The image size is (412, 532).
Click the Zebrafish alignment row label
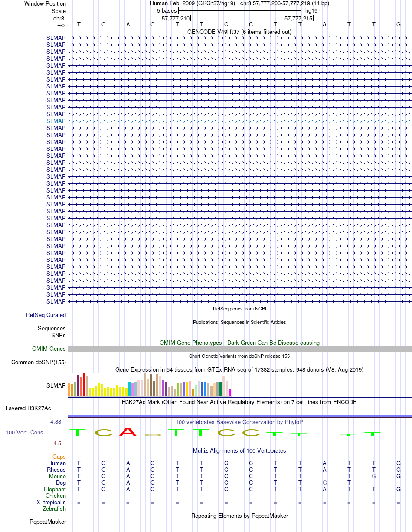(54, 509)
